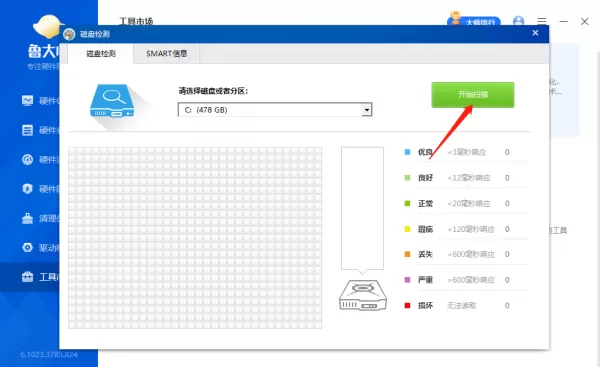Image resolution: width=600 pixels, height=367 pixels.
Task: Click the green 正常 color swatch
Action: click(408, 203)
